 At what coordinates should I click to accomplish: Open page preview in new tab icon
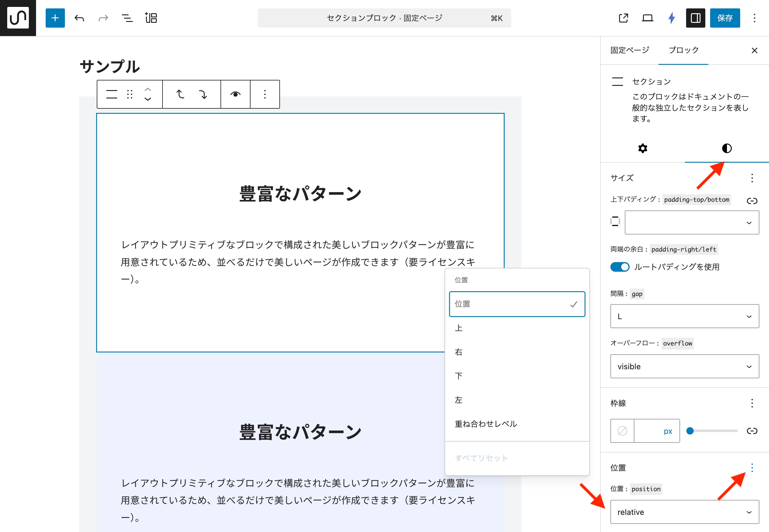click(623, 18)
